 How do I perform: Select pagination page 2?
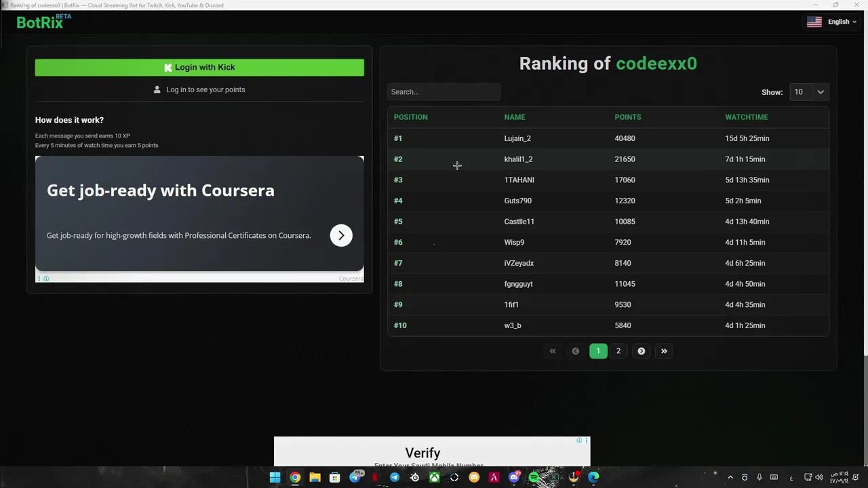(618, 351)
